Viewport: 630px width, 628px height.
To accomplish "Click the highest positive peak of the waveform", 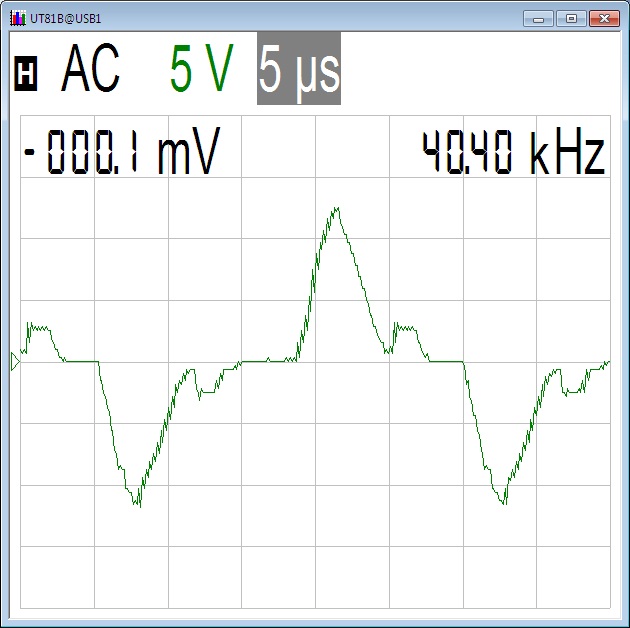I will (336, 209).
